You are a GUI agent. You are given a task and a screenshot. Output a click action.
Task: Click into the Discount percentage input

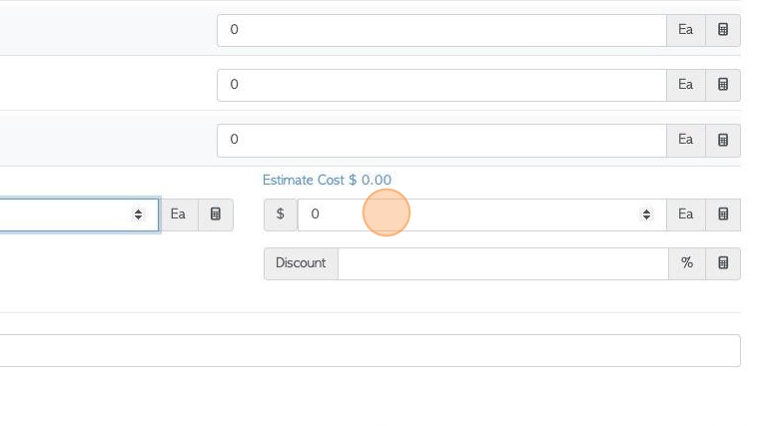point(503,264)
